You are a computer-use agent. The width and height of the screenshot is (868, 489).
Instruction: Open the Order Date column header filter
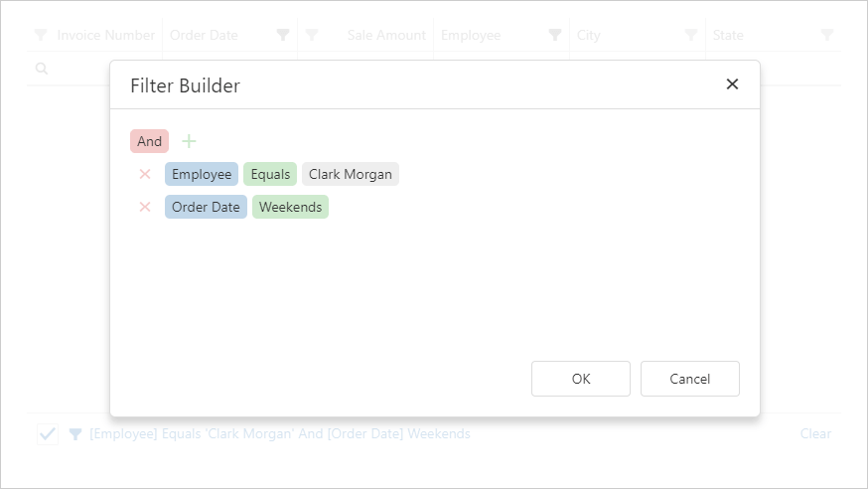[x=283, y=35]
